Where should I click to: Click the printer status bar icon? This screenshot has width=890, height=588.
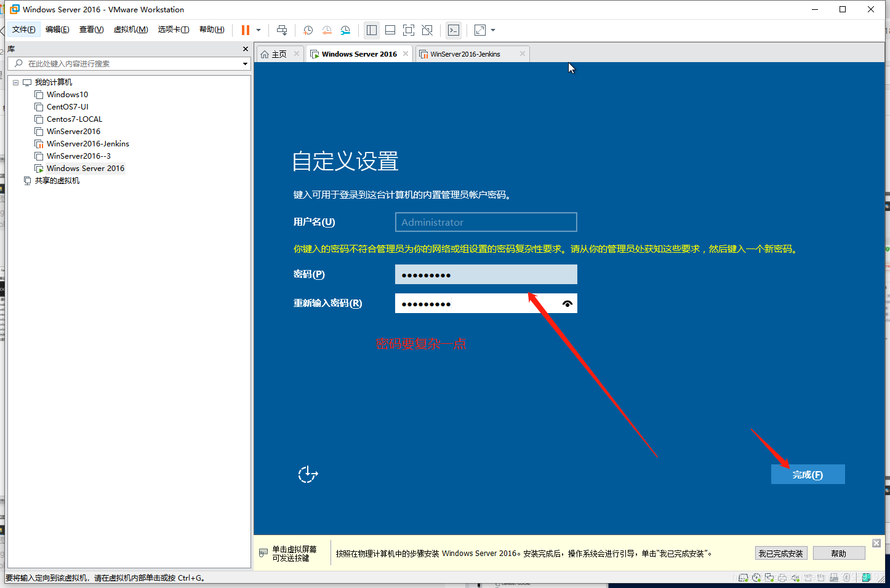782,578
